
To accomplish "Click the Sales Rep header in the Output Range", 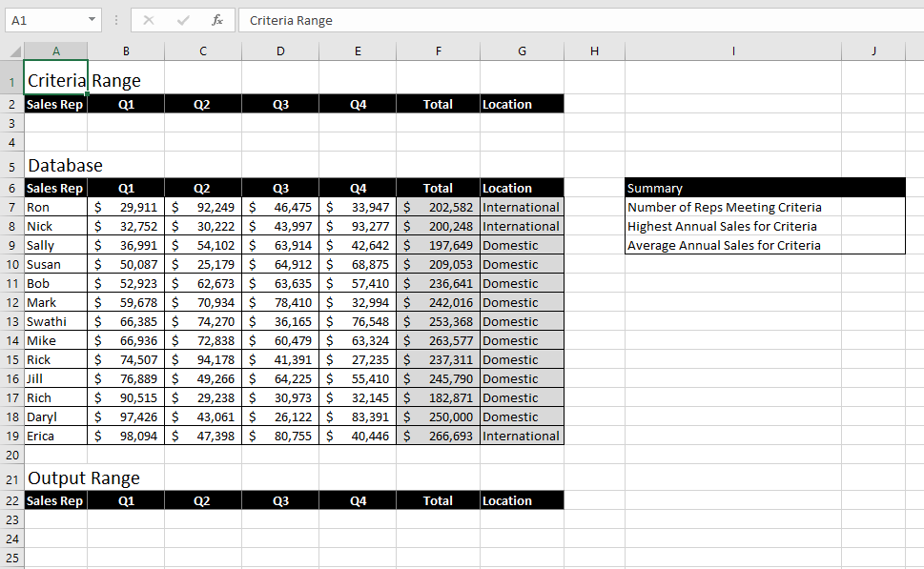I will tap(55, 500).
